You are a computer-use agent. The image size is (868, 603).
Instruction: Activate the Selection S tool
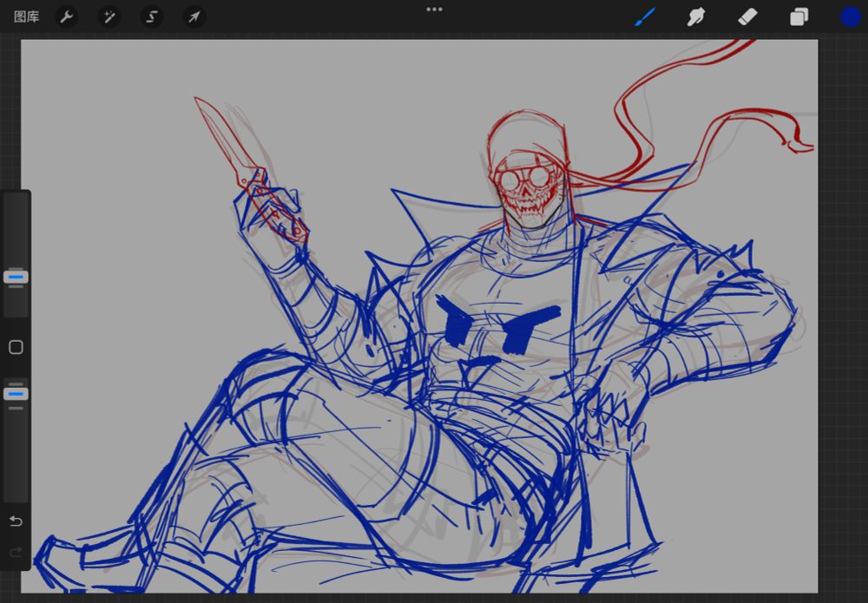tap(152, 16)
